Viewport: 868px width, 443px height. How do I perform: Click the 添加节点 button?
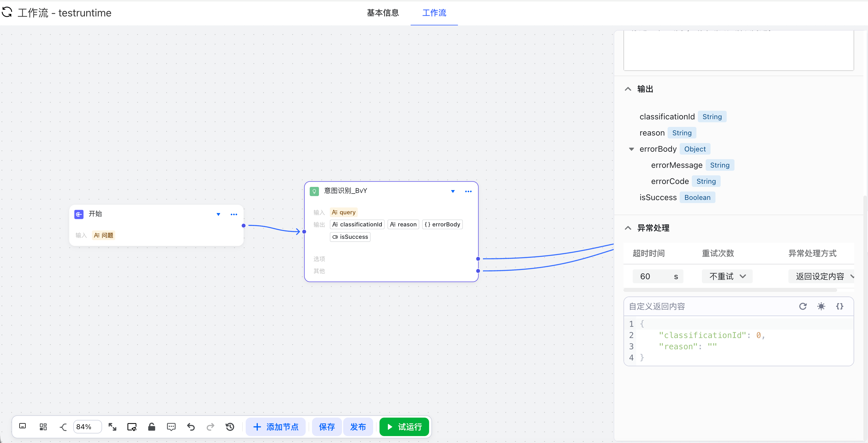pyautogui.click(x=275, y=427)
